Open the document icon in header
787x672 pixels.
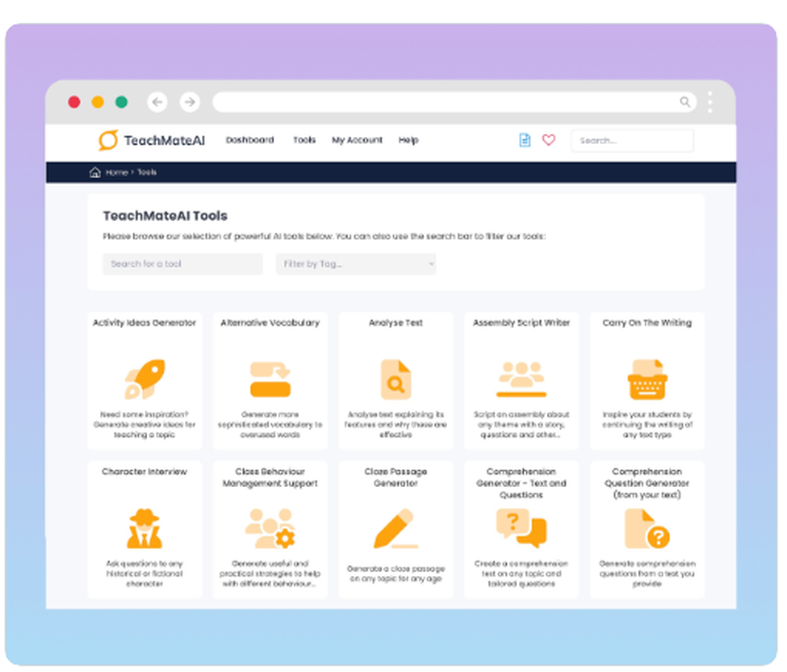click(525, 141)
